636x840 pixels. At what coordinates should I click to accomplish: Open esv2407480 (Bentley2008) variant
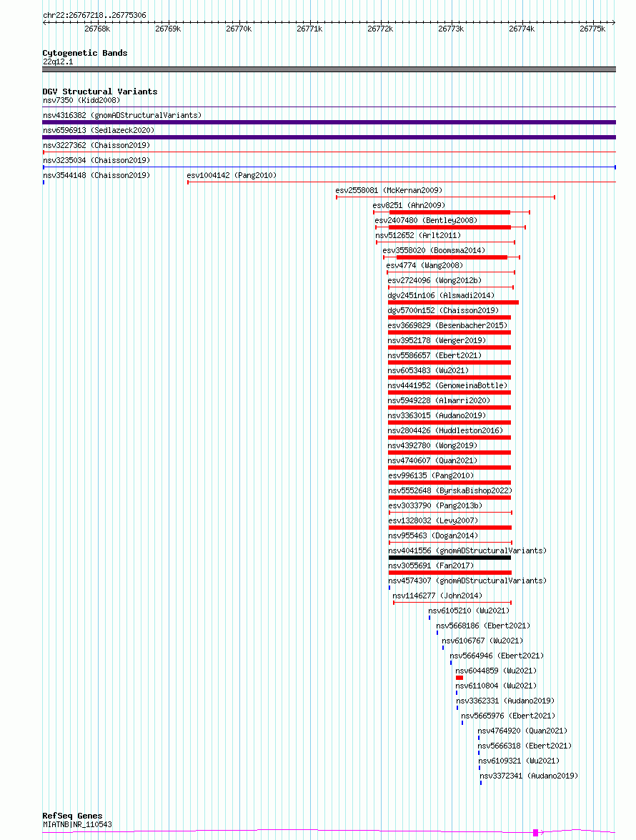(x=426, y=220)
